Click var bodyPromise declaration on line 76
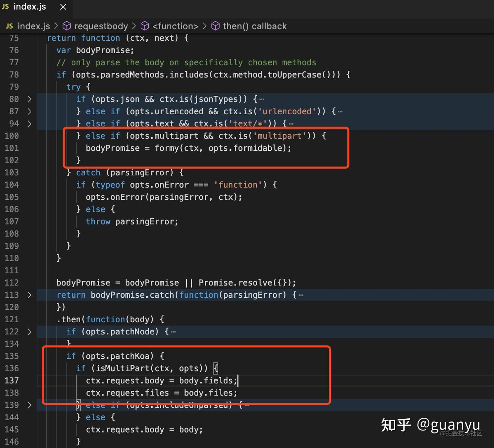This screenshot has height=448, width=494. tap(95, 50)
